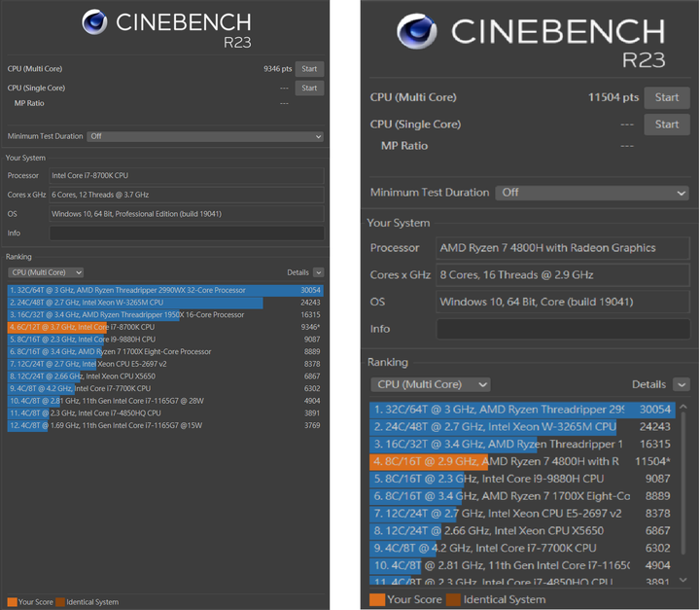Start Single Core test in left Cinebench window
The image size is (700, 610).
pos(309,88)
